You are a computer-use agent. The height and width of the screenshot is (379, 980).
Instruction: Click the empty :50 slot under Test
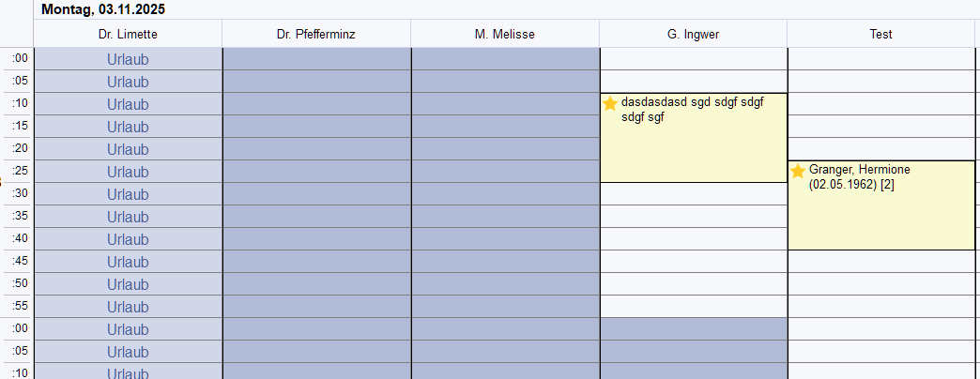880,284
